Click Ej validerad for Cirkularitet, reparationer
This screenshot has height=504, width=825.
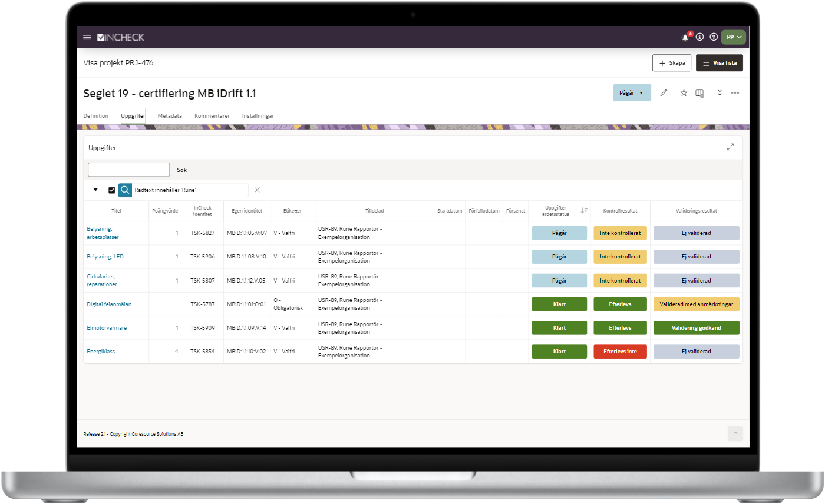tap(696, 280)
